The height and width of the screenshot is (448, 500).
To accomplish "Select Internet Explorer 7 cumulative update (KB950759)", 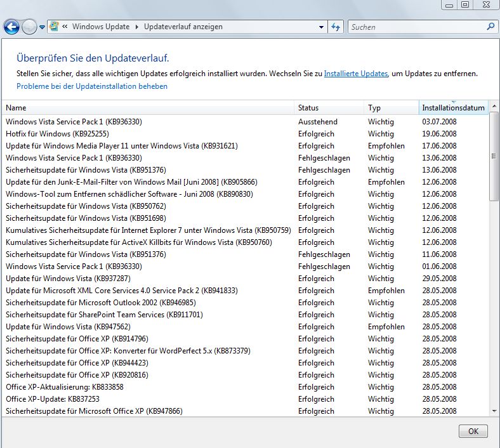I will coord(245,230).
